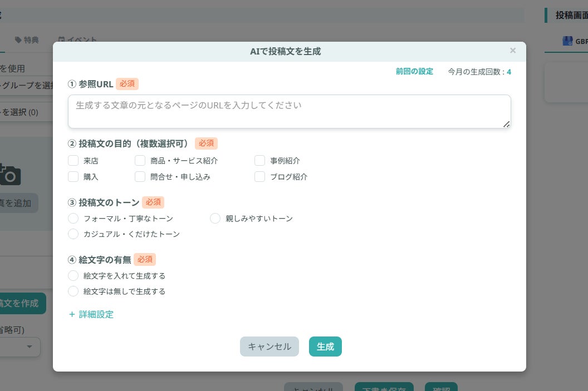The image size is (588, 391).
Task: Check the 商品・サービス紹介 checkbox
Action: (x=140, y=161)
